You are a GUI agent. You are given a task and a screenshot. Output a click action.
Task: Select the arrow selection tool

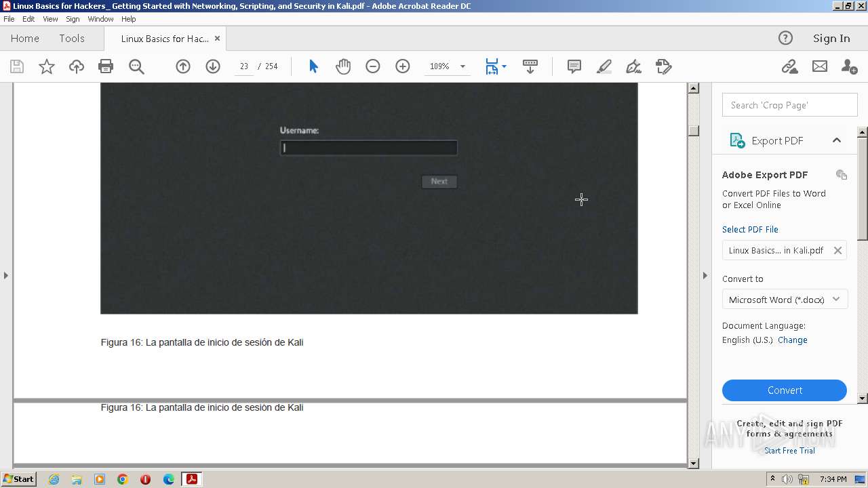point(313,66)
